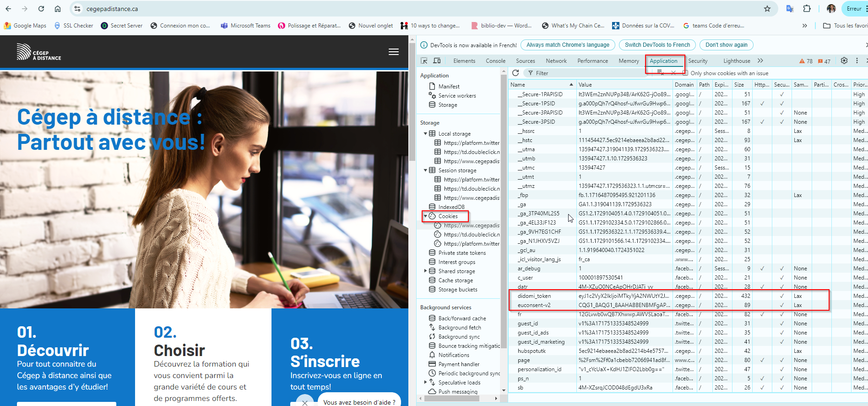Click 'Switch DevTools to French' button
Image resolution: width=868 pixels, height=406 pixels.
[x=657, y=45]
